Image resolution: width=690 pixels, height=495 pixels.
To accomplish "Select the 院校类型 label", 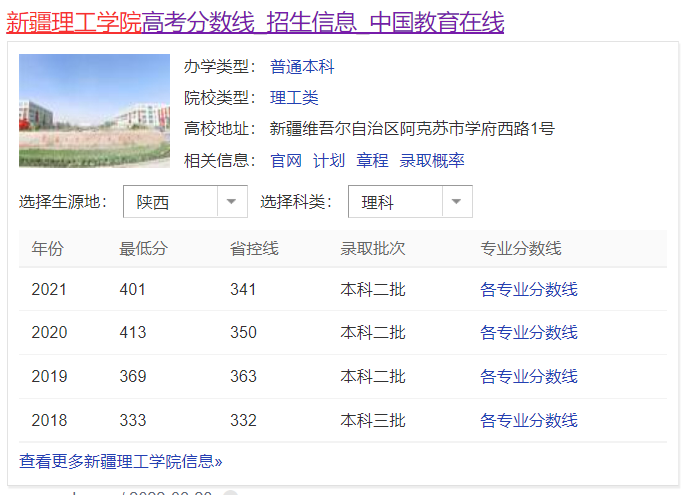I will click(220, 98).
